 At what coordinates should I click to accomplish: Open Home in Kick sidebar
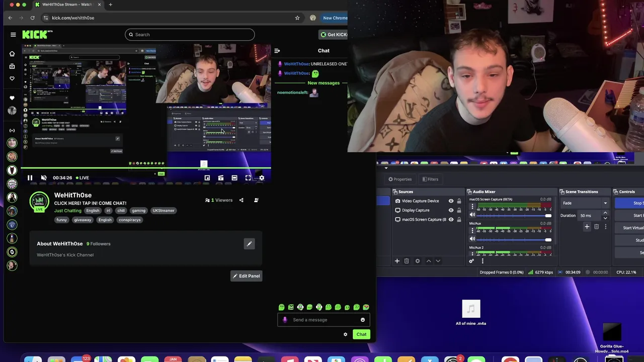pyautogui.click(x=12, y=54)
